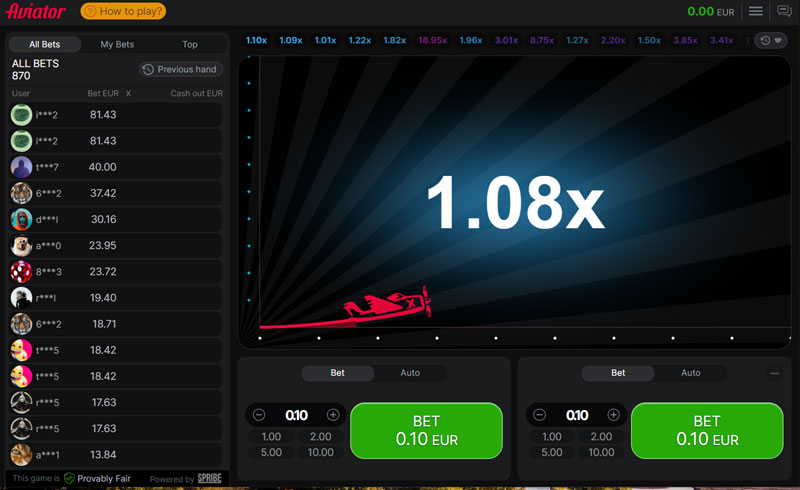Viewport: 800px width, 490px height.
Task: Open the How to play? guide
Action: (123, 12)
